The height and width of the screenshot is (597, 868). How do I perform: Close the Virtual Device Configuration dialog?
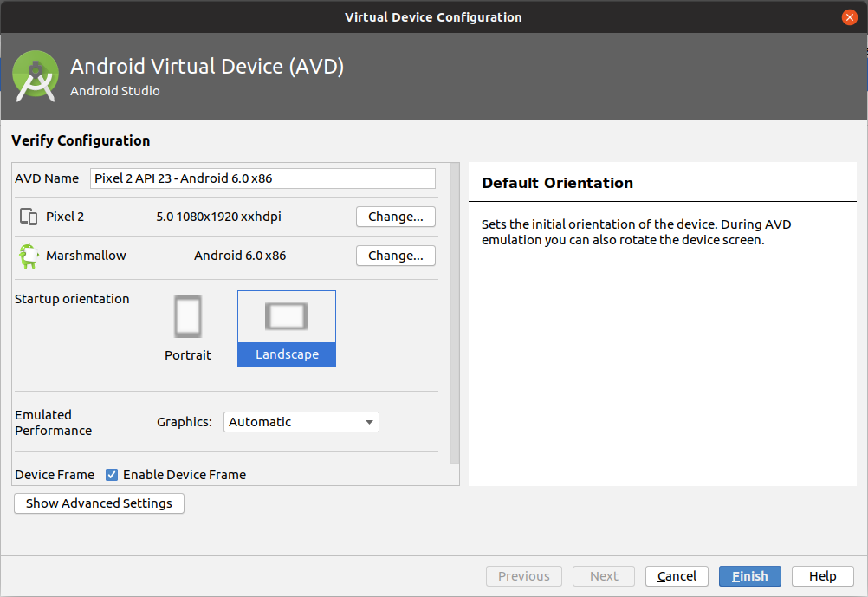[x=849, y=17]
